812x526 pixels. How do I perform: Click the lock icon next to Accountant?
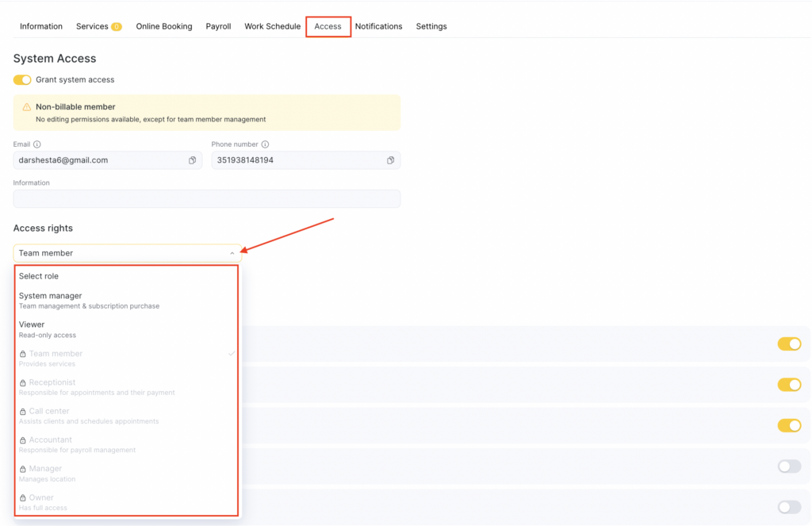tap(23, 440)
